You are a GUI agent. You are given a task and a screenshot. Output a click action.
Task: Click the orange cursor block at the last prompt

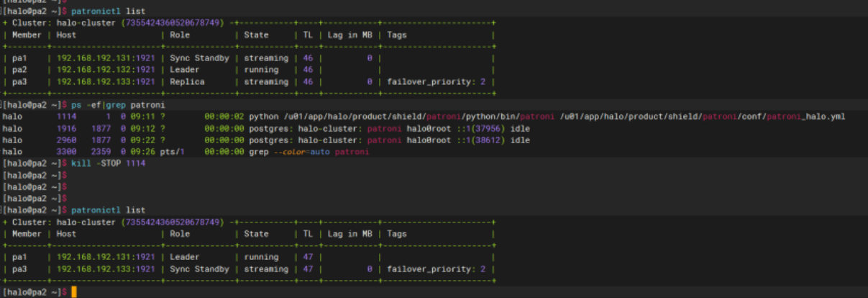pos(73,292)
